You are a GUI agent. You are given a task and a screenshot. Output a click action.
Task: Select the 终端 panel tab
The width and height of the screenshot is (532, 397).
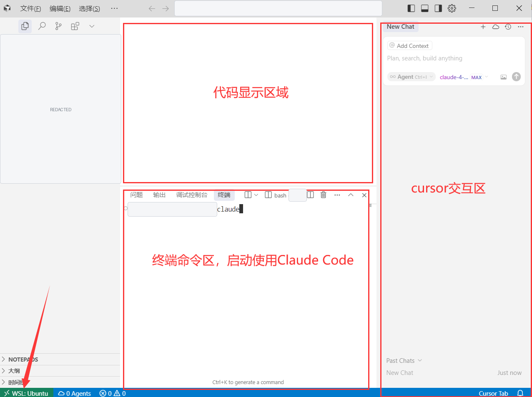pos(224,195)
